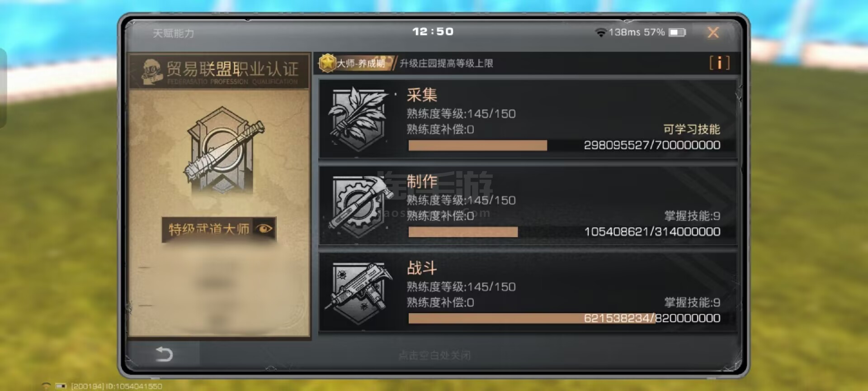Click the gold star master rank badge
The height and width of the screenshot is (391, 868).
tap(327, 63)
